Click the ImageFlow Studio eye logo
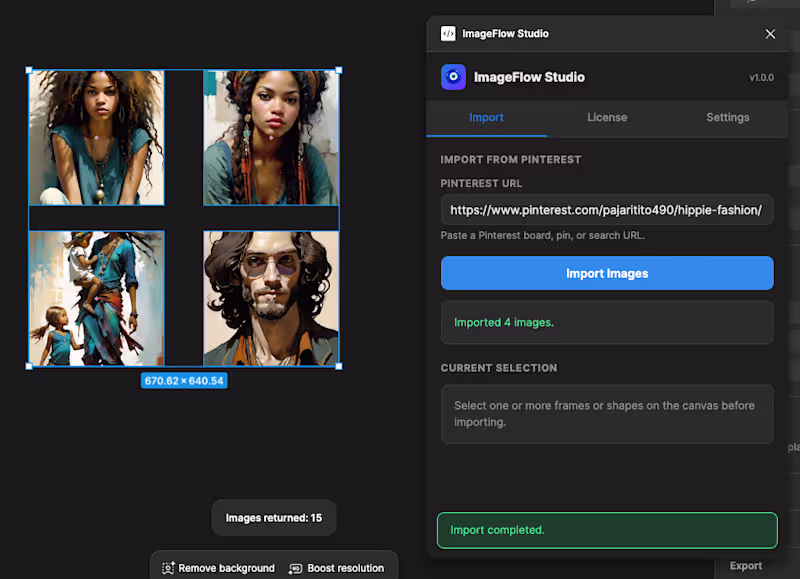The image size is (800, 579). (453, 77)
